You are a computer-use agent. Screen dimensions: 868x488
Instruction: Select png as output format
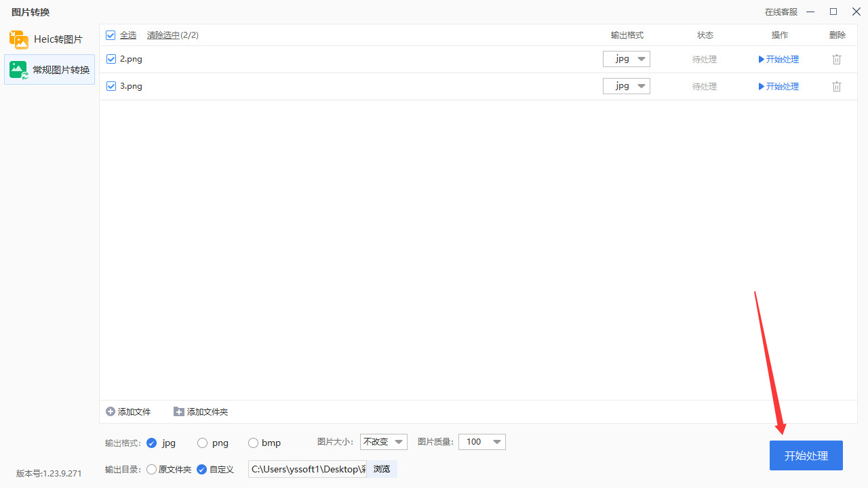click(x=202, y=443)
